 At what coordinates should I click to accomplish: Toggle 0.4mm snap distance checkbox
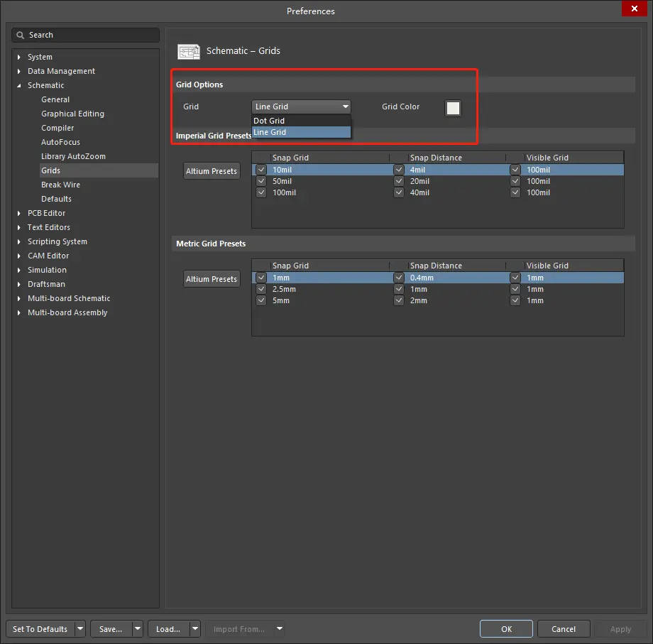click(399, 278)
